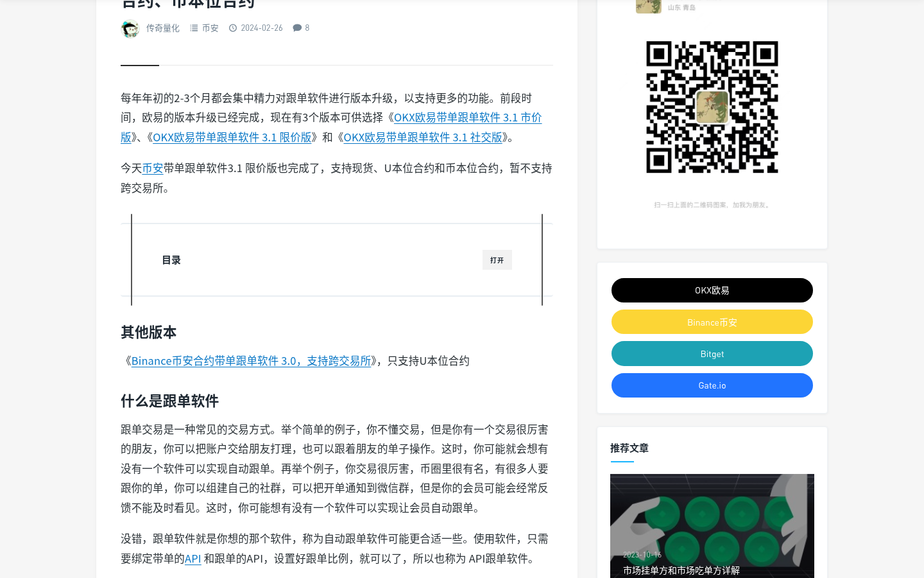924x578 pixels.
Task: Open the OKX欧易带单跟单软件 3.1 社交版 link
Action: coord(423,137)
